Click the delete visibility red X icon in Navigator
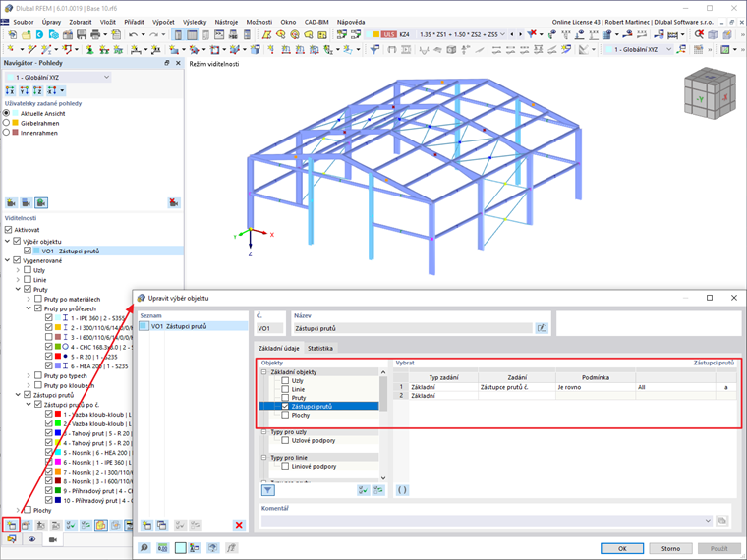747x560 pixels. [x=174, y=203]
